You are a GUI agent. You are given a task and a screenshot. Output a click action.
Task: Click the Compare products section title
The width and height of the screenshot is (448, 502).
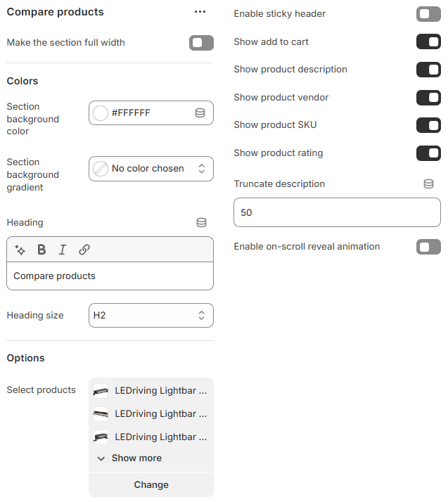56,12
